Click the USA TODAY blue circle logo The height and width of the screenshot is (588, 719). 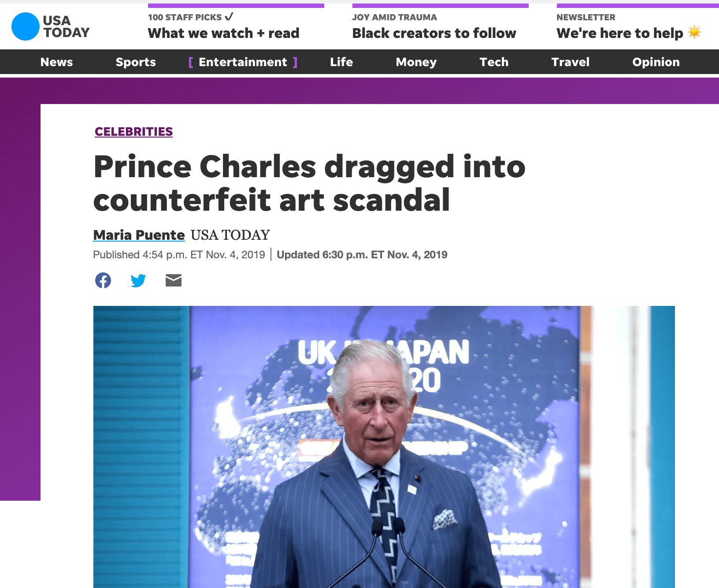point(26,26)
